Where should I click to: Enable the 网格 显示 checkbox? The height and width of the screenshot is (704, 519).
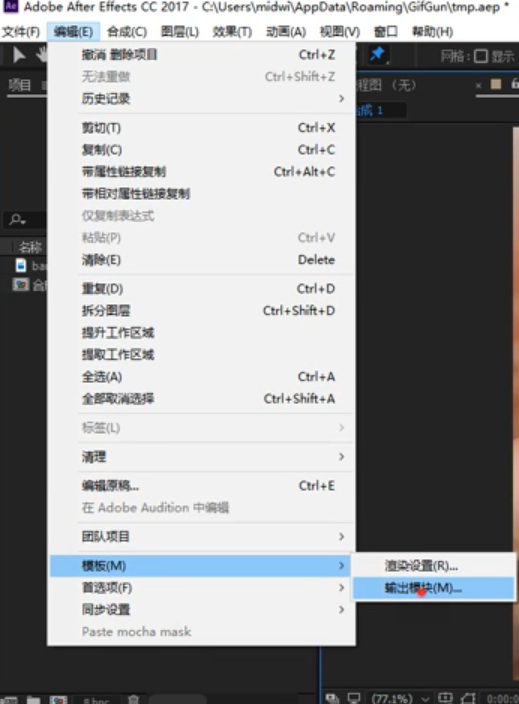tap(480, 56)
